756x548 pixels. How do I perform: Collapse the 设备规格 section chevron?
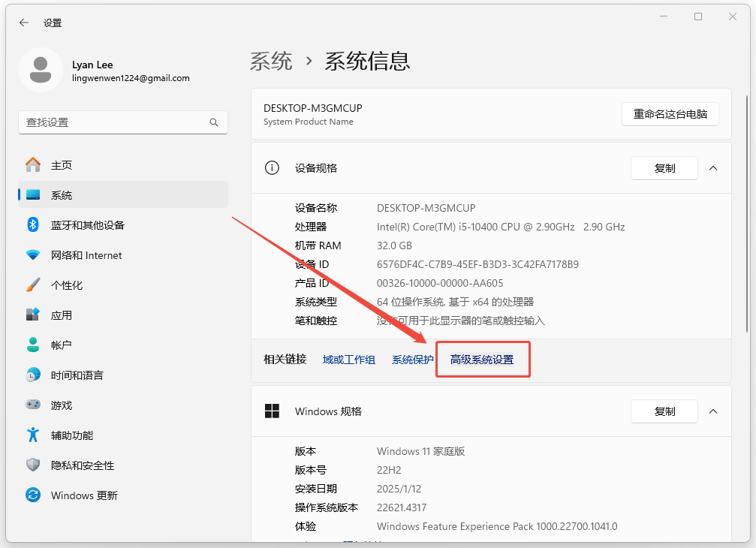tap(713, 168)
